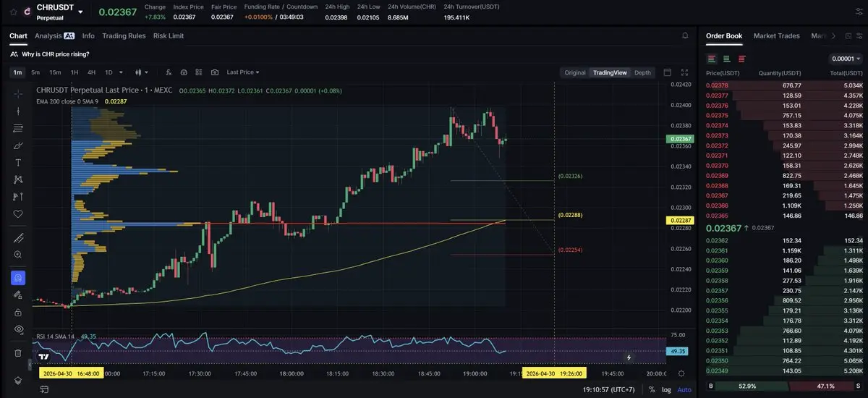Expand the chart to fullscreen
The height and width of the screenshot is (398, 868).
pos(685,72)
